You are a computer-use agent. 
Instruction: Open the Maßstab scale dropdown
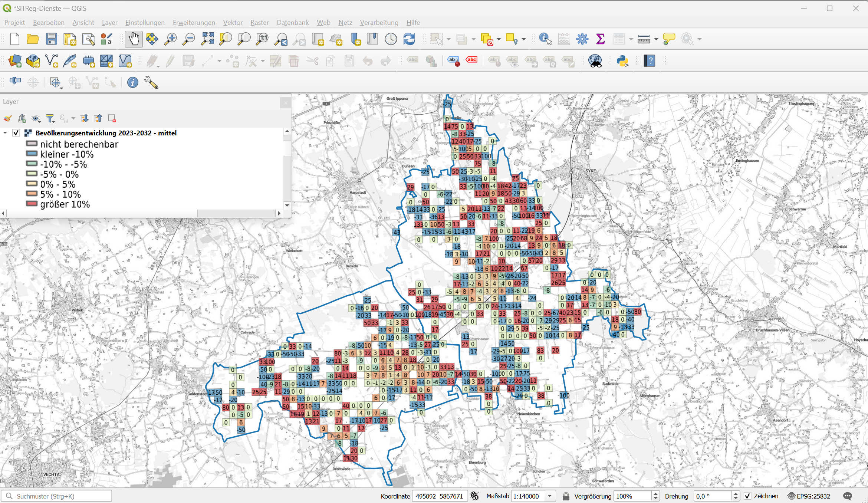[550, 496]
